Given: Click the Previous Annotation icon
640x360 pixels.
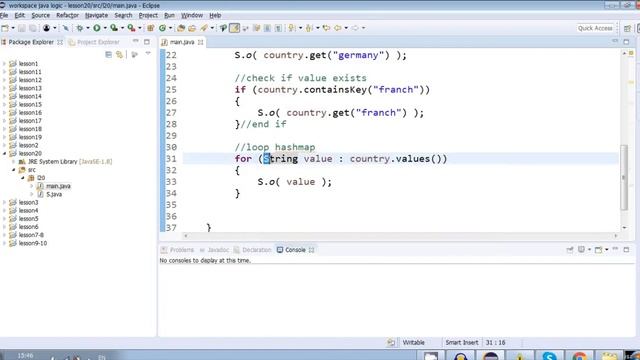Looking at the screenshot, I should point(309,28).
